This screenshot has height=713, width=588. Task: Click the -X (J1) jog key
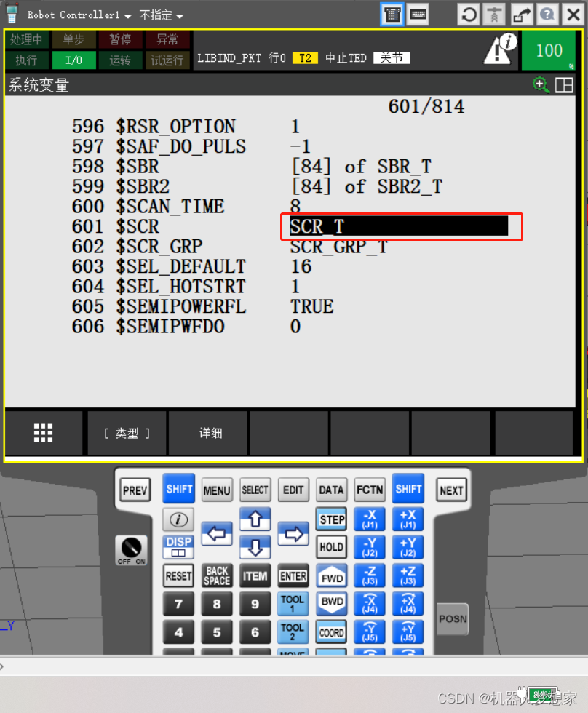(370, 519)
